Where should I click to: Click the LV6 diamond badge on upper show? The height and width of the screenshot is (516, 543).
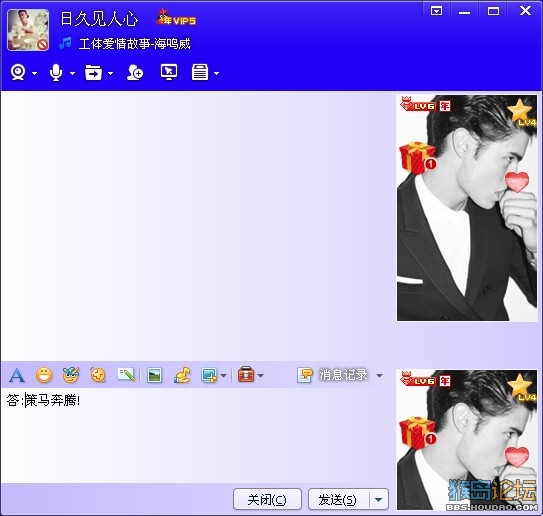417,105
